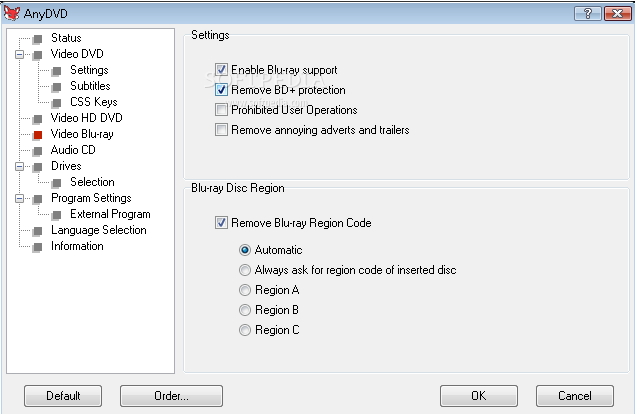Click the gray square beside Audio CD

pos(38,151)
